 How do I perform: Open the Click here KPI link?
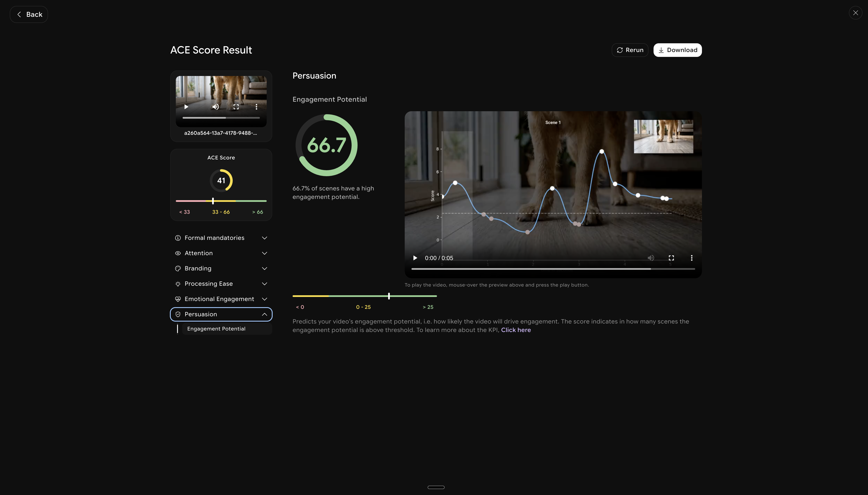(516, 330)
